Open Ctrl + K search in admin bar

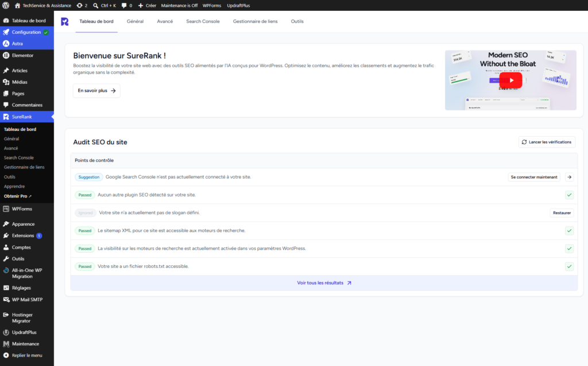click(105, 5)
